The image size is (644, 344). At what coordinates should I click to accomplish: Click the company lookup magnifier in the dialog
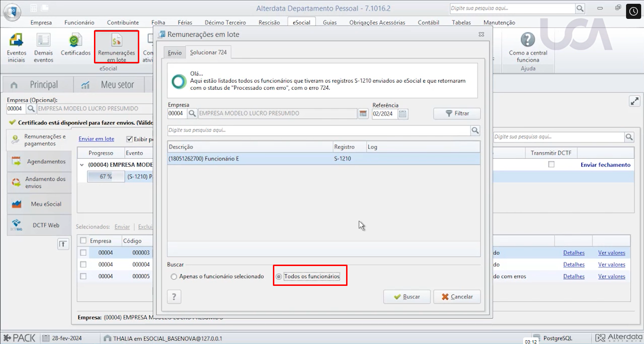pos(192,113)
